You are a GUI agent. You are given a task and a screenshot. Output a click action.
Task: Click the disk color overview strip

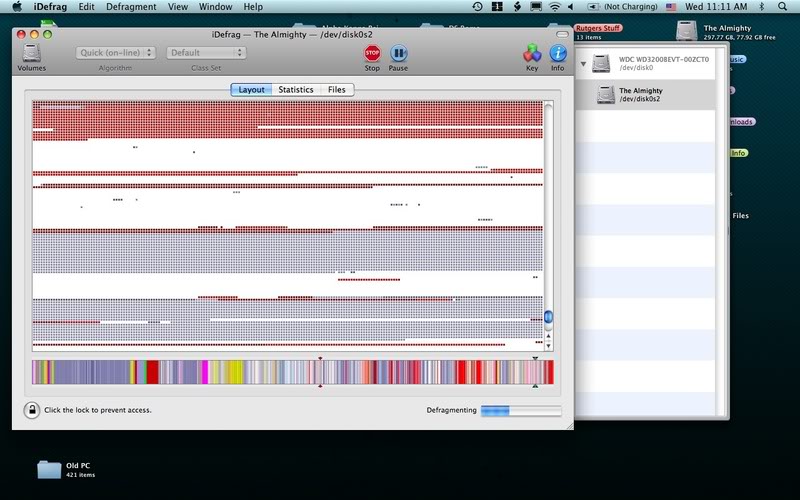tap(292, 372)
